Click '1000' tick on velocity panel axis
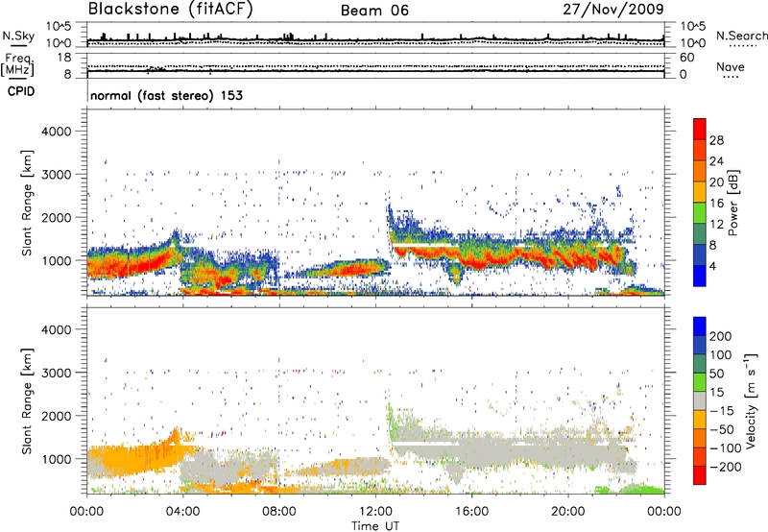The width and height of the screenshot is (768, 532). (56, 459)
